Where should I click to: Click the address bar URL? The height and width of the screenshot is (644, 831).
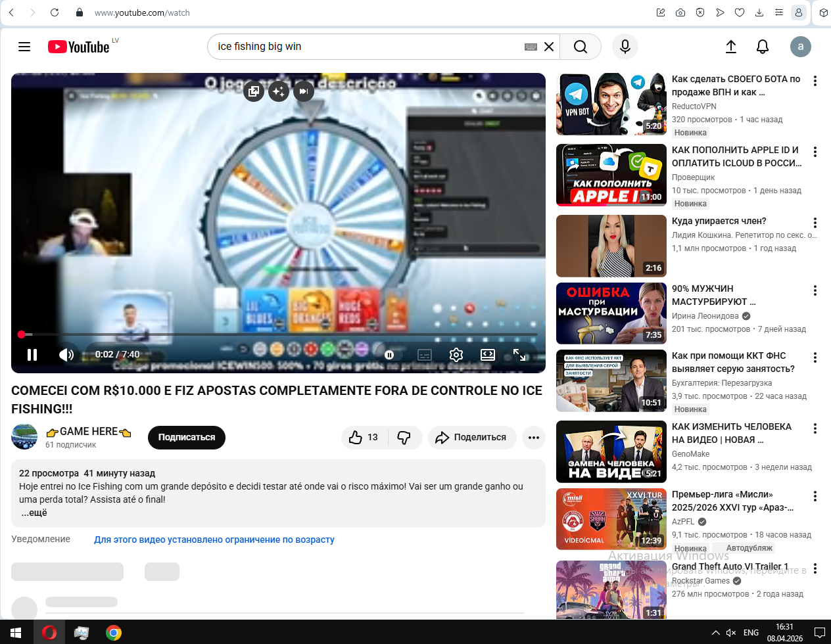point(142,12)
